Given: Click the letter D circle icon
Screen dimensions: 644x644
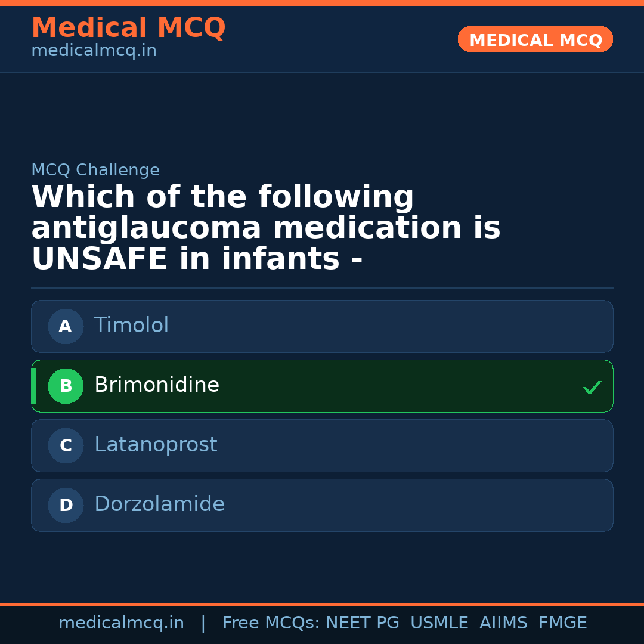Looking at the screenshot, I should pyautogui.click(x=66, y=505).
